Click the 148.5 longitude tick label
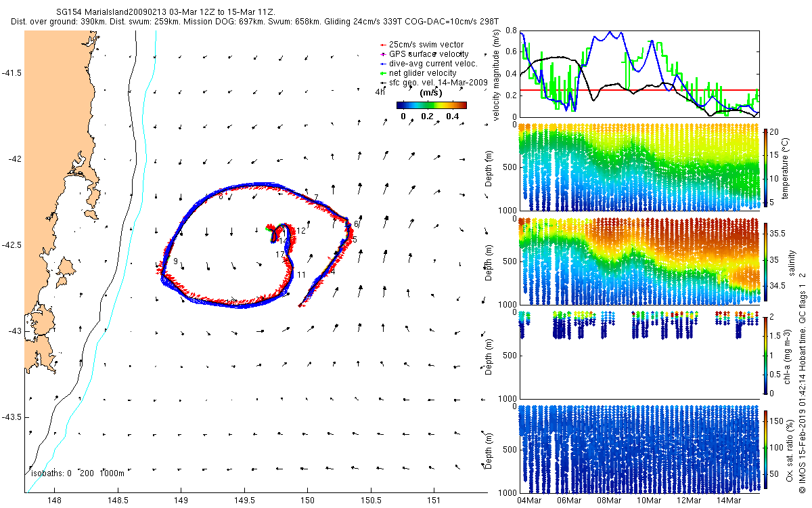Viewport: 812px width, 508px height. (118, 500)
